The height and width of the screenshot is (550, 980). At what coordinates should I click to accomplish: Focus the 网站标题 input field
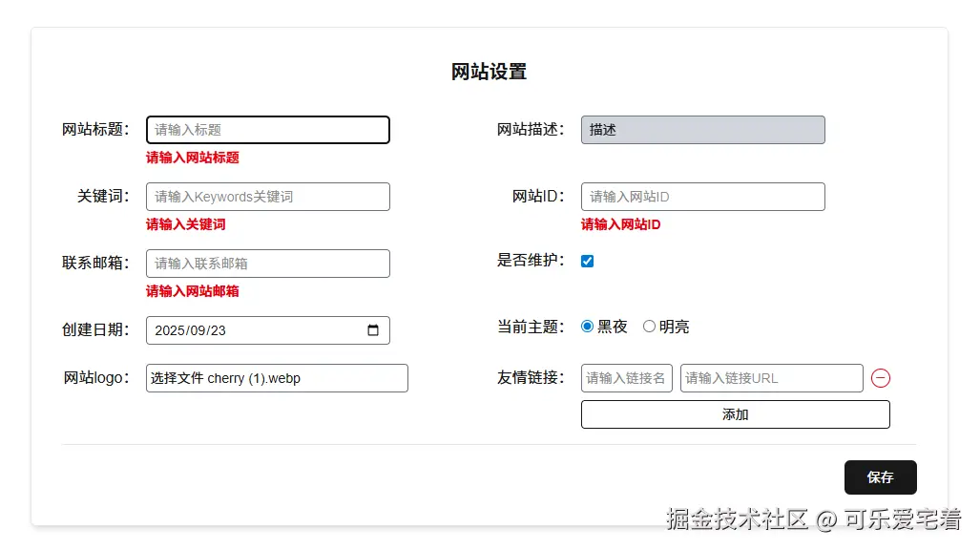click(267, 130)
